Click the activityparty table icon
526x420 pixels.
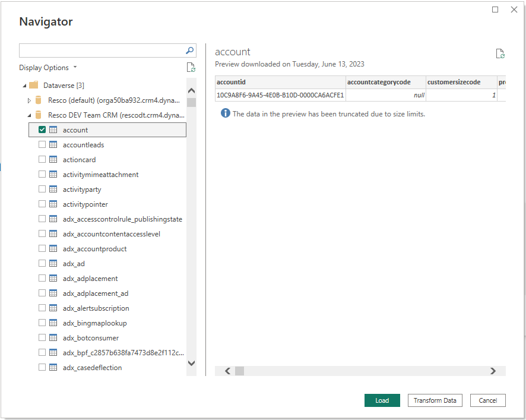53,189
